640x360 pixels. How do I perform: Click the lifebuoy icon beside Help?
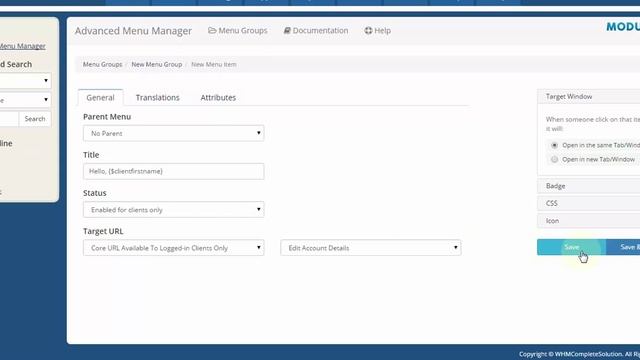click(x=368, y=31)
